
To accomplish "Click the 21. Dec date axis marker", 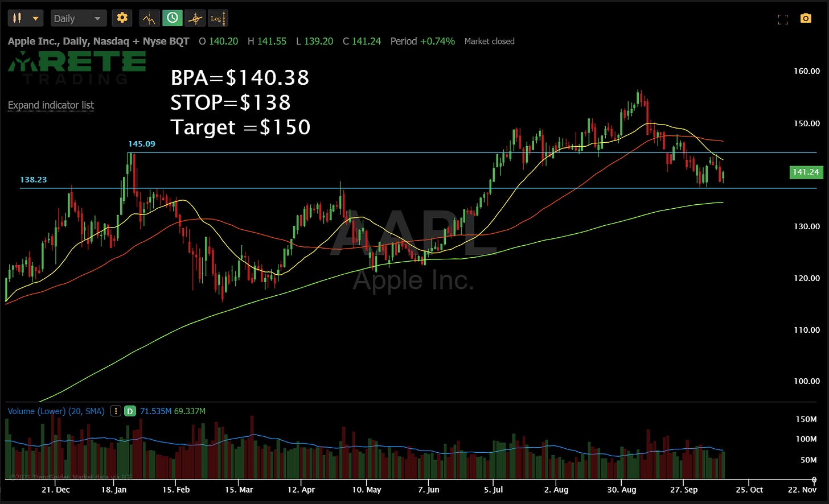I will pyautogui.click(x=56, y=490).
